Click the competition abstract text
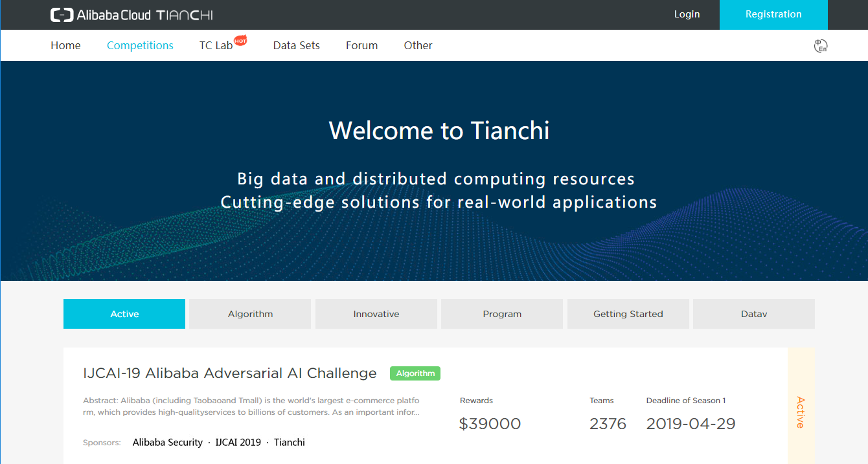The width and height of the screenshot is (868, 464). click(251, 406)
